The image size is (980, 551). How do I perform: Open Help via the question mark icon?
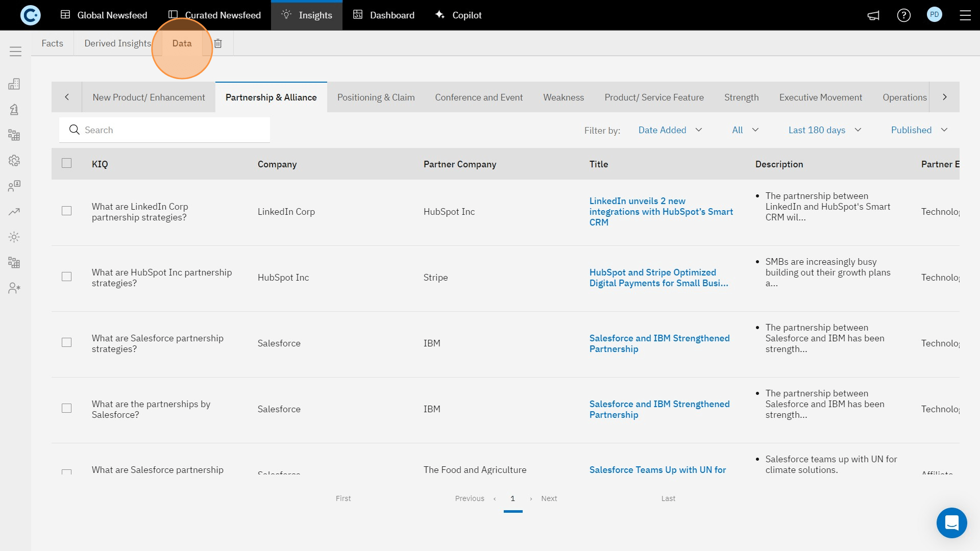904,15
